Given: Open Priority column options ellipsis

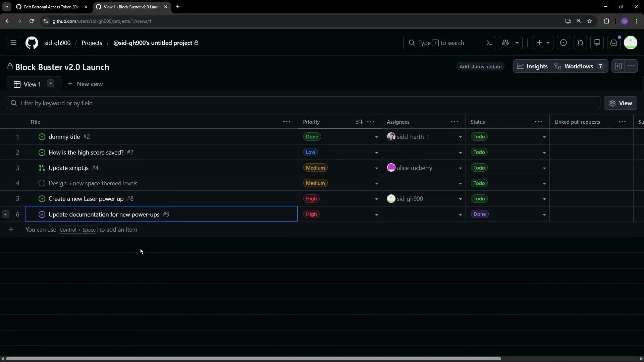Looking at the screenshot, I should coord(371,122).
